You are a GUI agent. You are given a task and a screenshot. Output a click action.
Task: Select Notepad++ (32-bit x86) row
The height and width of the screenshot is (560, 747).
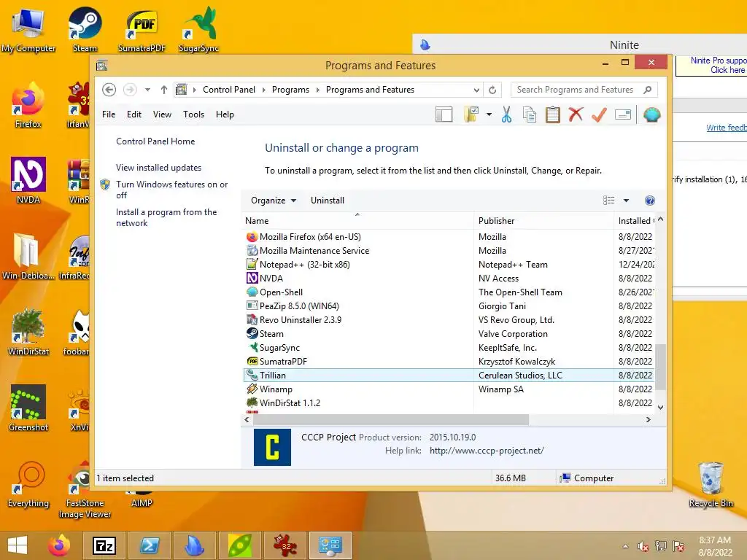coord(448,264)
